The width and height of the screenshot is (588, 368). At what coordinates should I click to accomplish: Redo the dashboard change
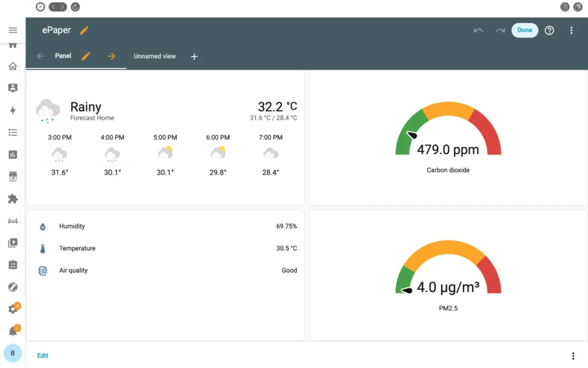click(500, 30)
